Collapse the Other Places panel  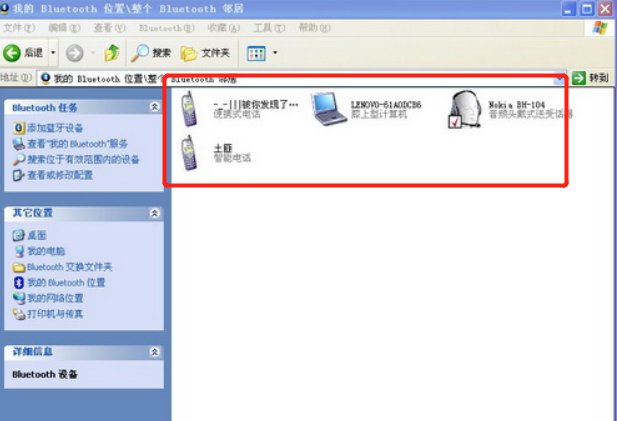pos(155,213)
